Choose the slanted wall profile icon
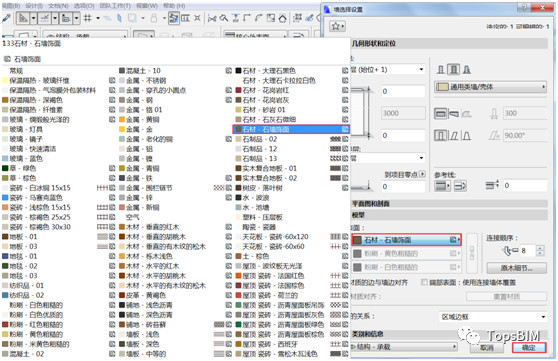 pos(453,136)
